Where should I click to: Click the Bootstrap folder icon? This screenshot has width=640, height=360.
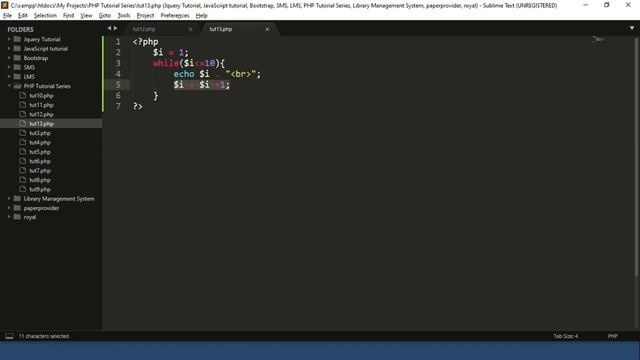click(17, 58)
